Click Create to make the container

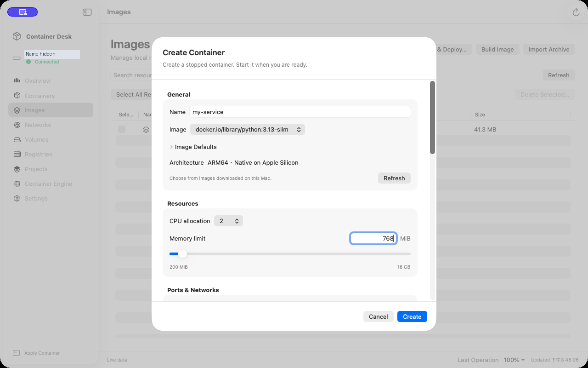pos(412,316)
